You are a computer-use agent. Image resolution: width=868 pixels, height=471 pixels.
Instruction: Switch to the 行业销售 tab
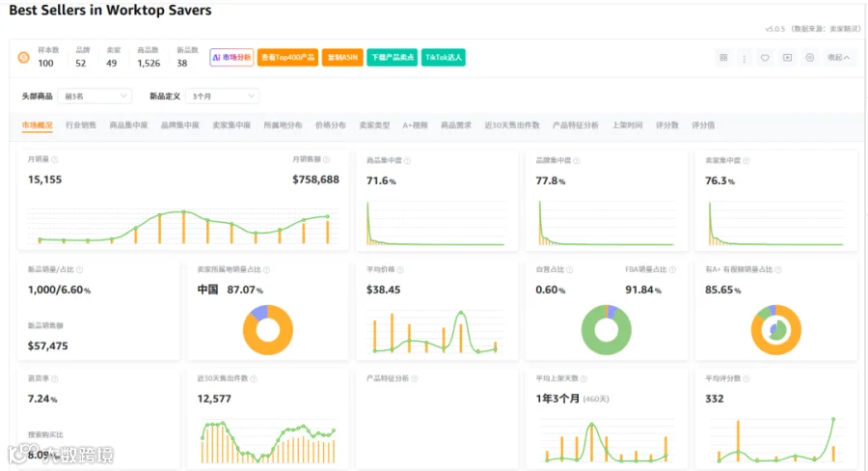(81, 125)
